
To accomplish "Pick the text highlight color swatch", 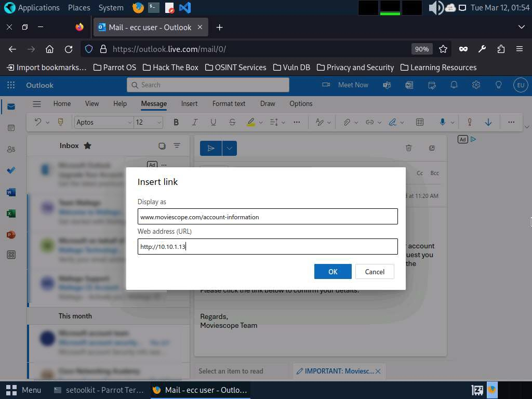I will (x=251, y=122).
